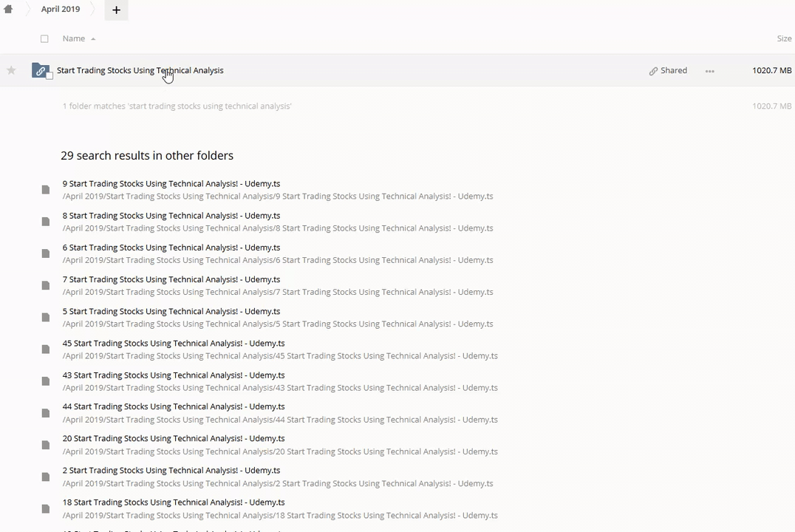Click the home icon in breadcrumb
The height and width of the screenshot is (532, 795).
click(8, 10)
